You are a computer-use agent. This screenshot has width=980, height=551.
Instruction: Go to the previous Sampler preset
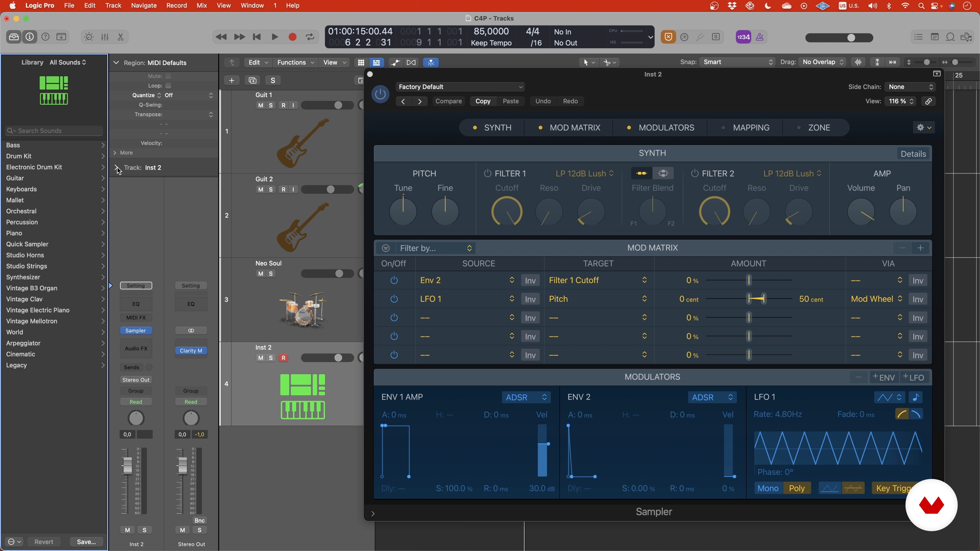pos(403,101)
